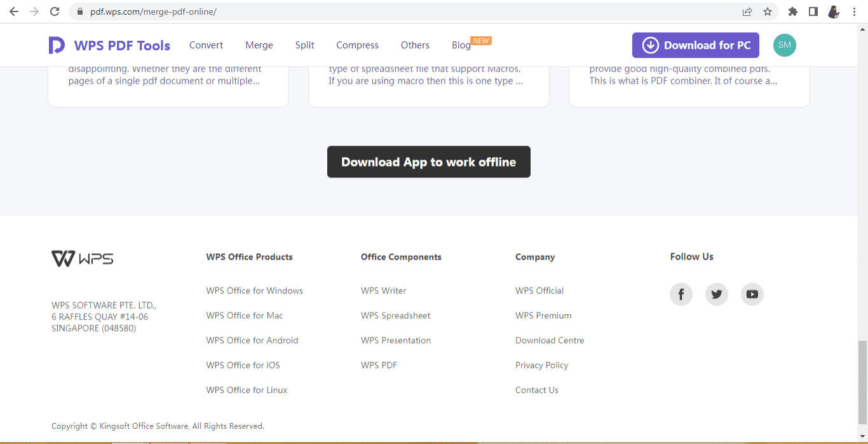Open the Compress menu
The width and height of the screenshot is (868, 444).
point(357,45)
